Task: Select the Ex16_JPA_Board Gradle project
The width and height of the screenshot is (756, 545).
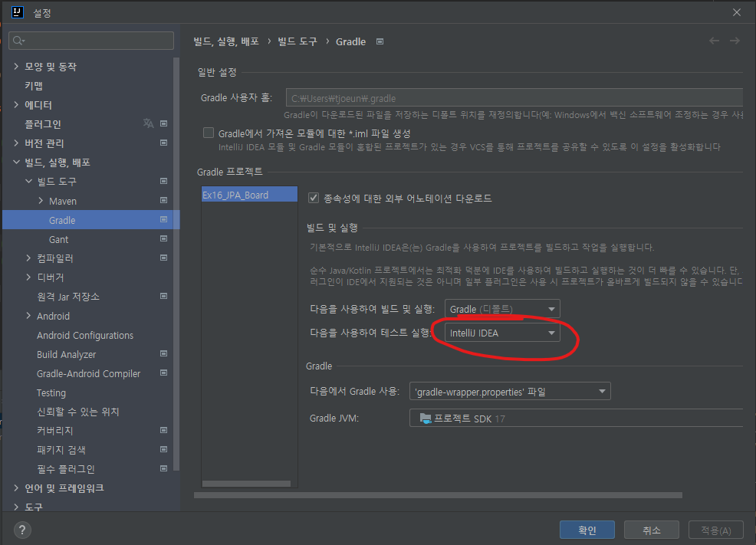Action: pos(249,195)
